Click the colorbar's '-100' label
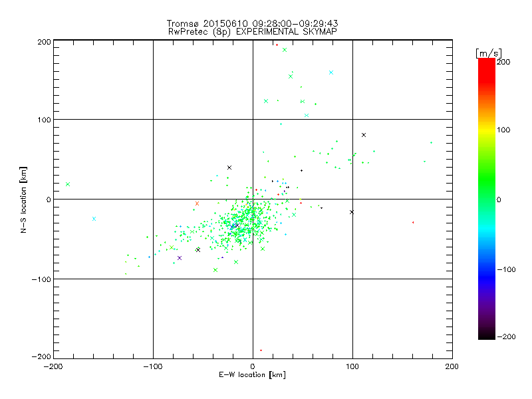Screen dimensions: 532x399 (506, 270)
